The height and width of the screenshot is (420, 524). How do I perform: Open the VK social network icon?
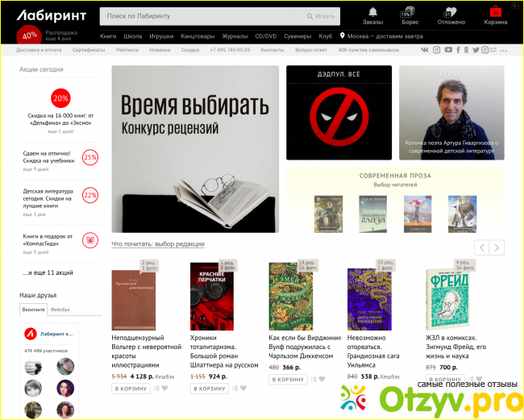pyautogui.click(x=426, y=50)
